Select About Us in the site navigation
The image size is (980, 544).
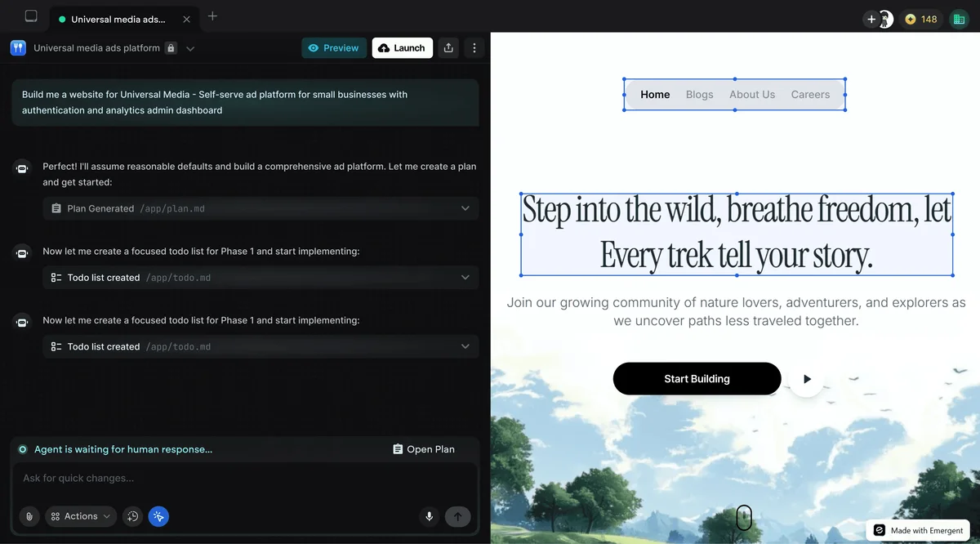pos(751,94)
